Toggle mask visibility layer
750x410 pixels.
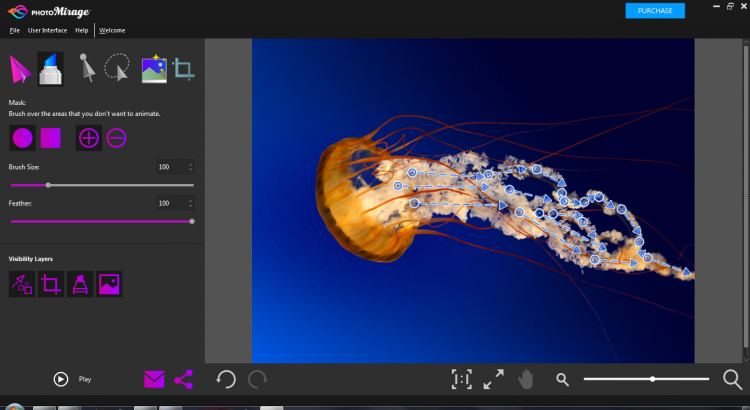(x=80, y=284)
